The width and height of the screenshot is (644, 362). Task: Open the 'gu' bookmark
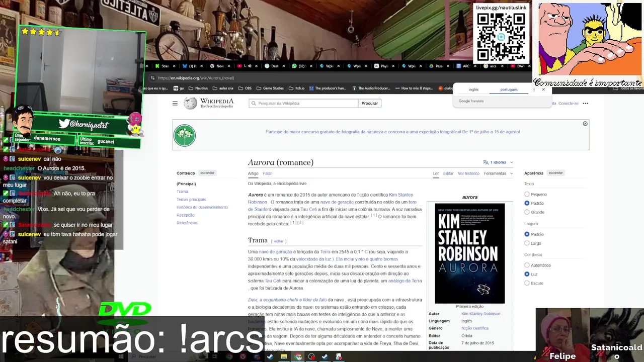tap(179, 88)
